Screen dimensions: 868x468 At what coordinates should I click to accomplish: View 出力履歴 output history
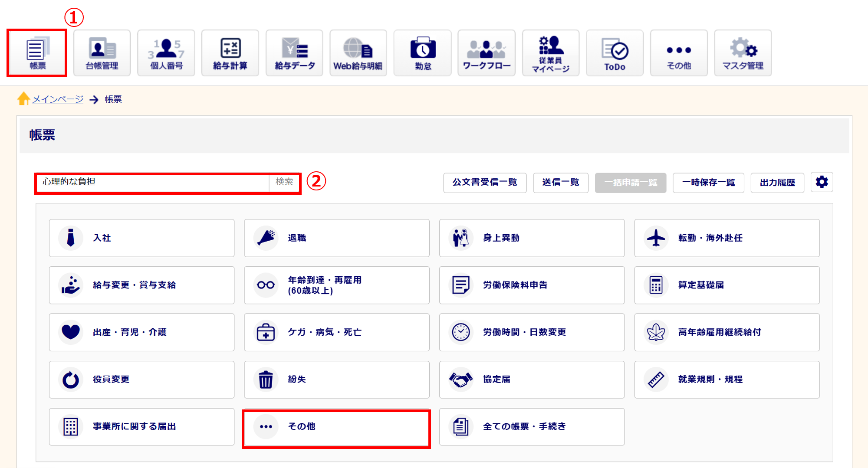(x=777, y=183)
